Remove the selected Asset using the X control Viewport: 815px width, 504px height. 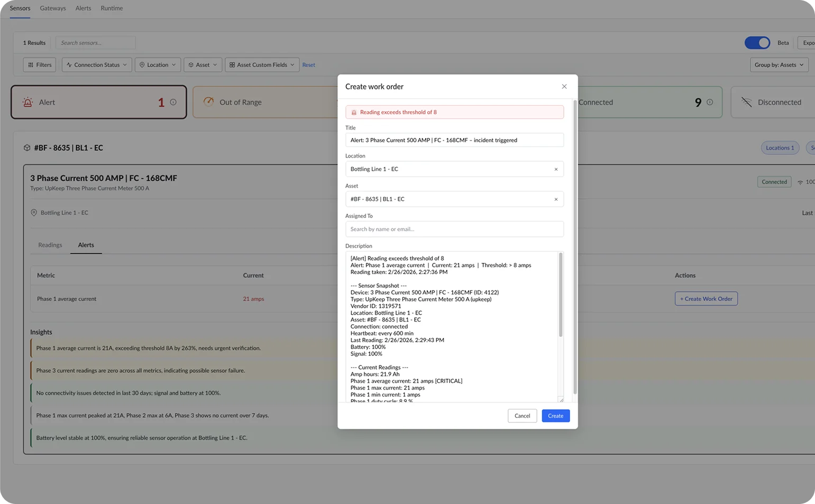556,199
